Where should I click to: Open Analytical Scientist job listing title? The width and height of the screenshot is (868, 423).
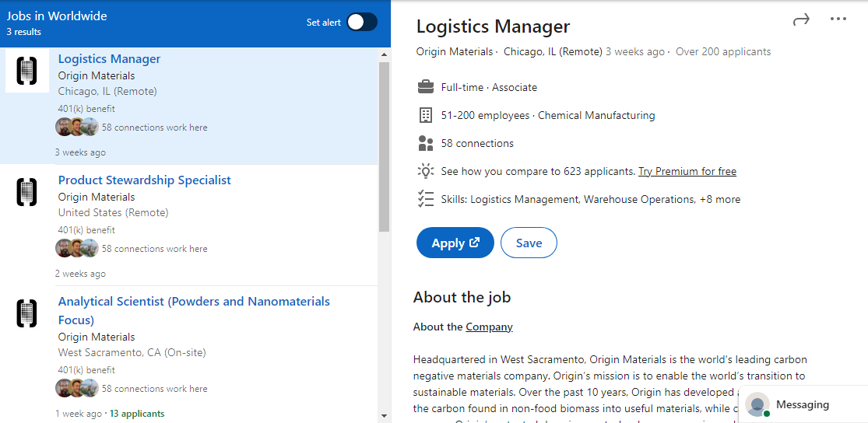[194, 311]
